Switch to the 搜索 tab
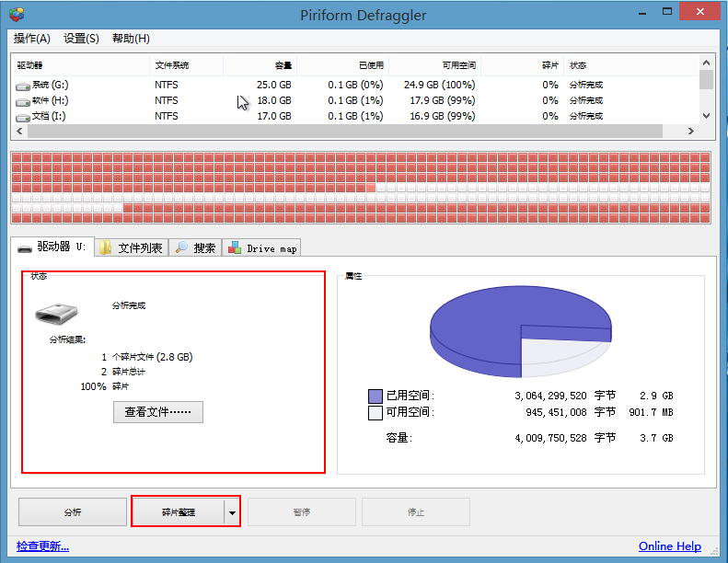 tap(195, 247)
